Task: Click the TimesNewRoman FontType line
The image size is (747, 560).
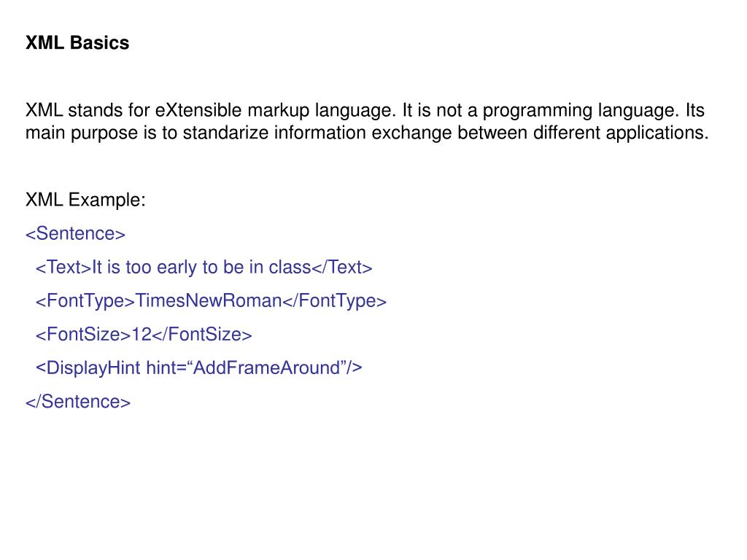Action: (211, 301)
